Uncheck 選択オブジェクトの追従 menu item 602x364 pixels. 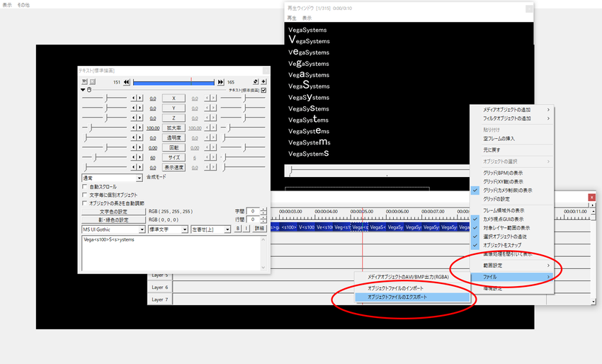(512, 237)
